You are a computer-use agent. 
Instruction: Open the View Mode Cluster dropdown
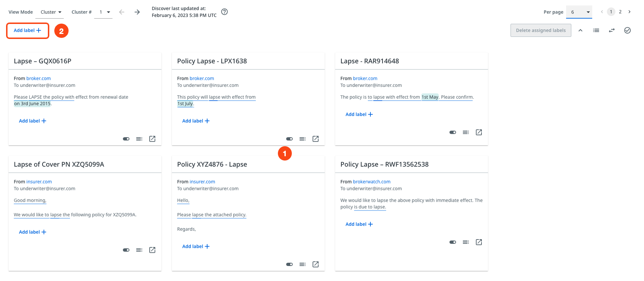click(51, 12)
